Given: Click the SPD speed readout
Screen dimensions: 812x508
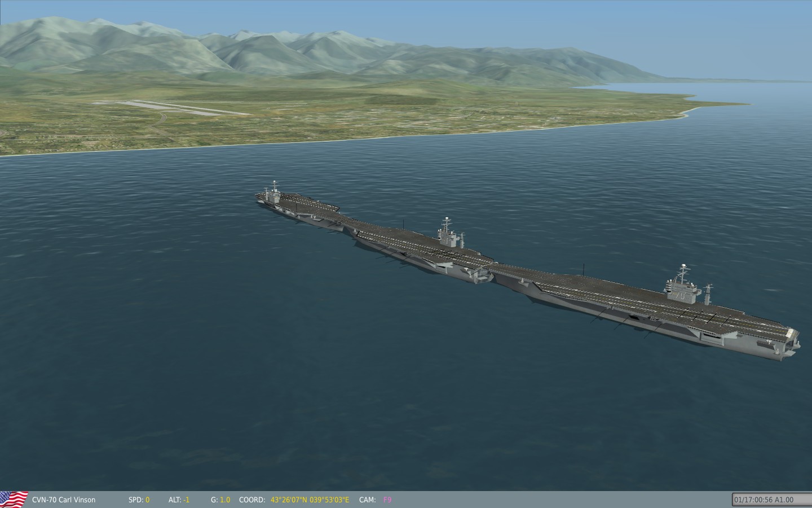Looking at the screenshot, I should click(x=139, y=500).
